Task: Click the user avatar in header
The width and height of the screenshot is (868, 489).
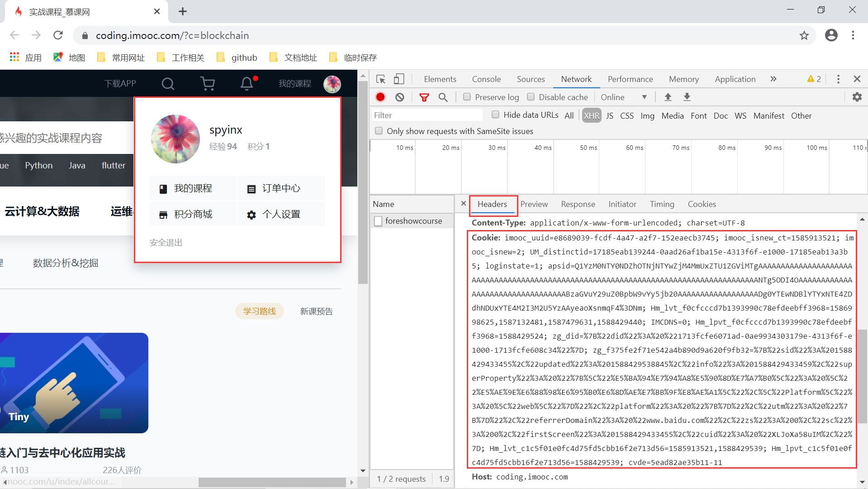Action: pyautogui.click(x=332, y=84)
